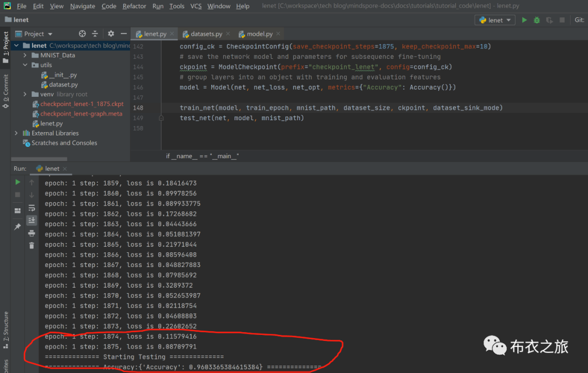This screenshot has height=373, width=588.
Task: Open the VCS menu
Action: pyautogui.click(x=196, y=6)
